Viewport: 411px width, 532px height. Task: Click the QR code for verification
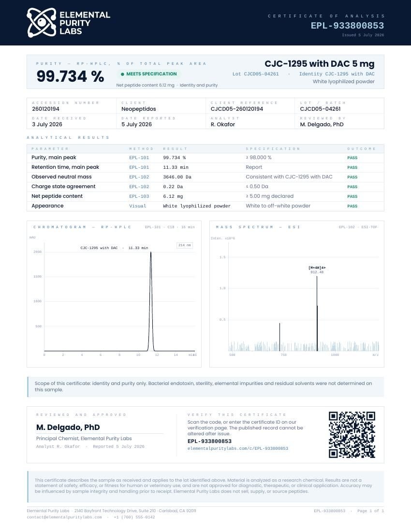pos(352,435)
